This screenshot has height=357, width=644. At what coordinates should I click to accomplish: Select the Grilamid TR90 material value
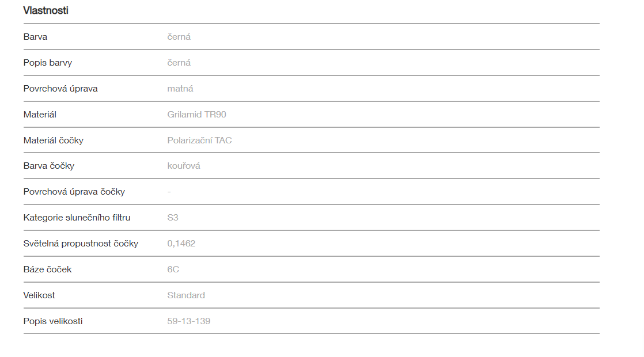[x=196, y=115]
